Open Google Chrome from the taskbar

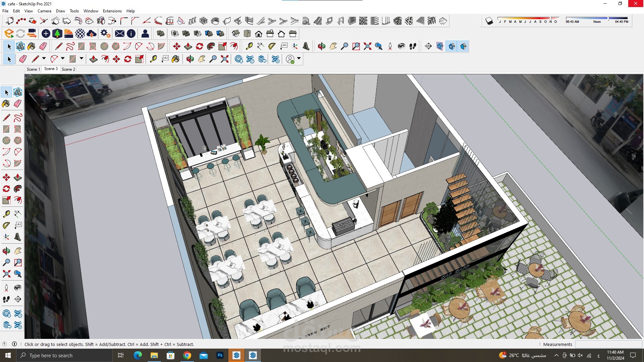pyautogui.click(x=187, y=355)
